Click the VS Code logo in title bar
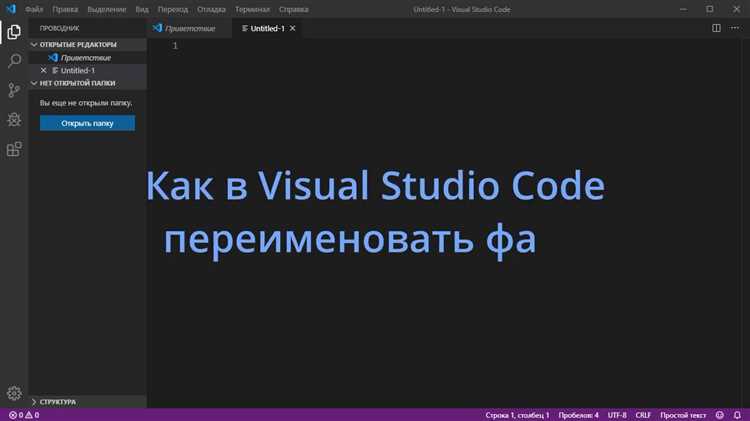 (x=11, y=9)
